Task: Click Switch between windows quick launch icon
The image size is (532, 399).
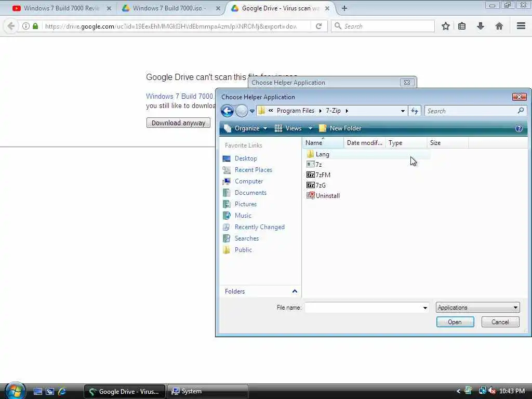Action: click(50, 391)
